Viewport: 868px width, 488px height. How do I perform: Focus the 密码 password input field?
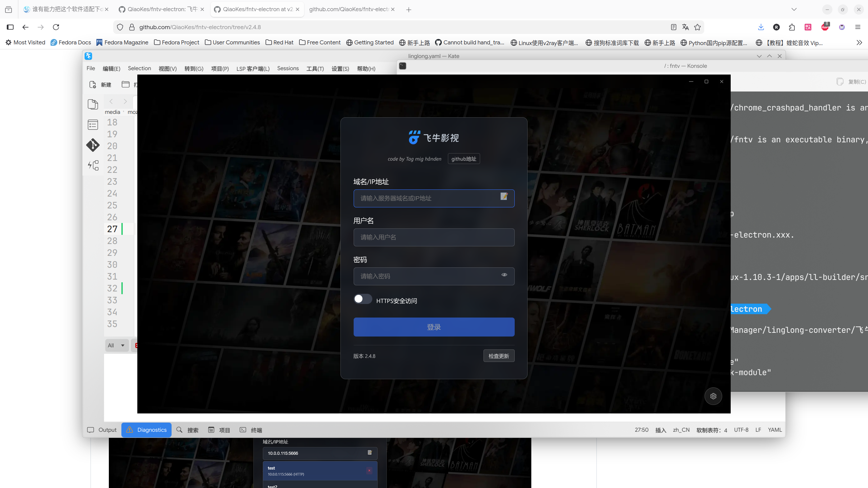pyautogui.click(x=434, y=276)
